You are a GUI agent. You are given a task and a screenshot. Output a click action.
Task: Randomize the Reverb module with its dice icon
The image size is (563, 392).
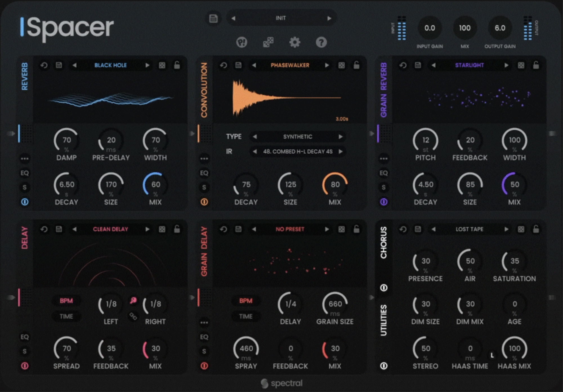[162, 65]
